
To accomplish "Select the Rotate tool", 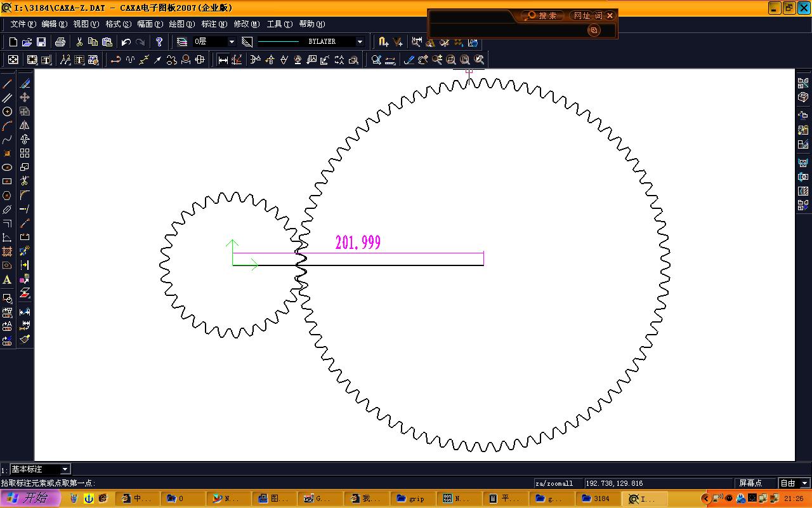I will click(25, 139).
